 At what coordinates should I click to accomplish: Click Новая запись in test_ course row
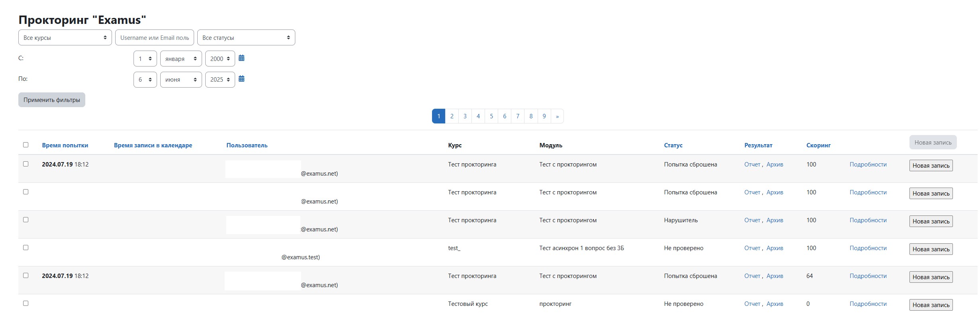(931, 249)
